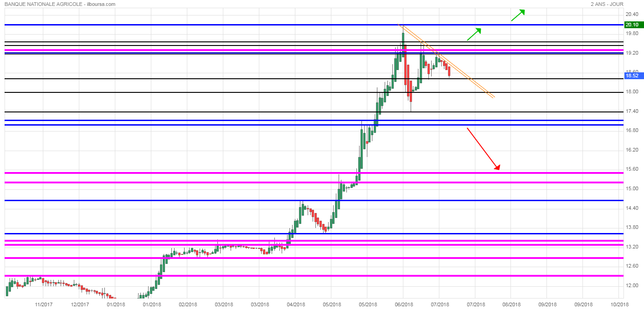This screenshot has width=644, height=309.
Task: Click the '2 ANS - JOUR' timeframe label
Action: click(607, 4)
